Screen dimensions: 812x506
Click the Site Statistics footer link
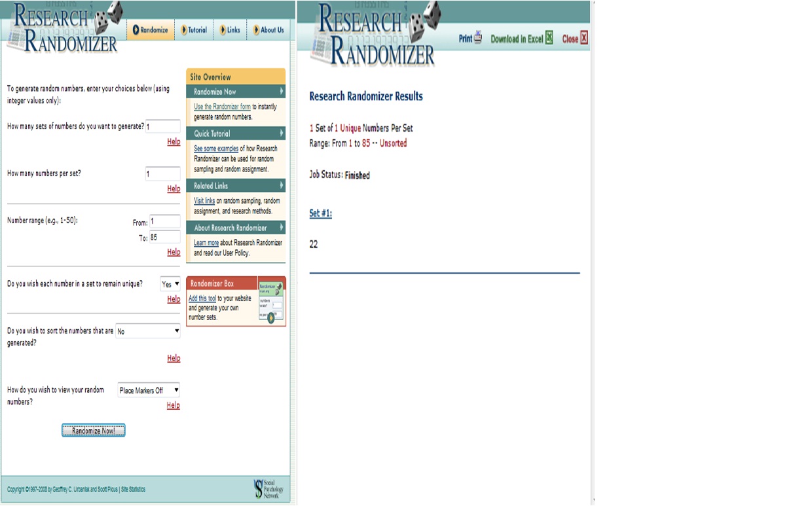134,490
